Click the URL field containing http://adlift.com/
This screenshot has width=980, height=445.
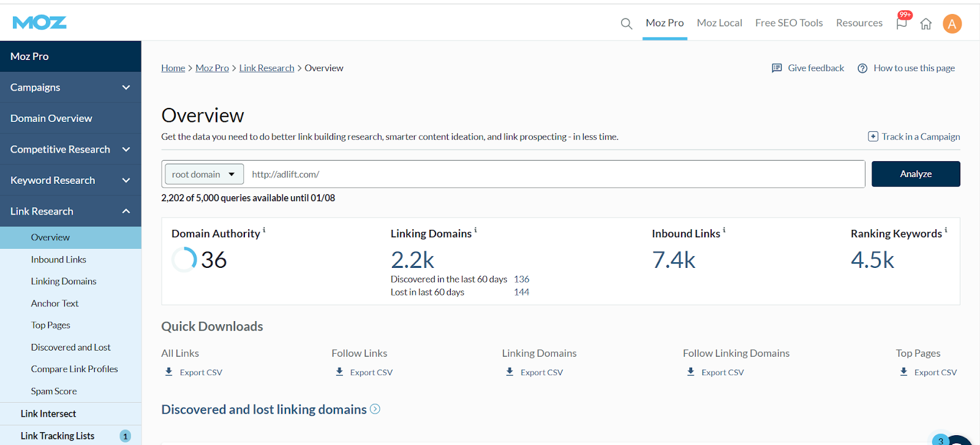[x=555, y=174]
